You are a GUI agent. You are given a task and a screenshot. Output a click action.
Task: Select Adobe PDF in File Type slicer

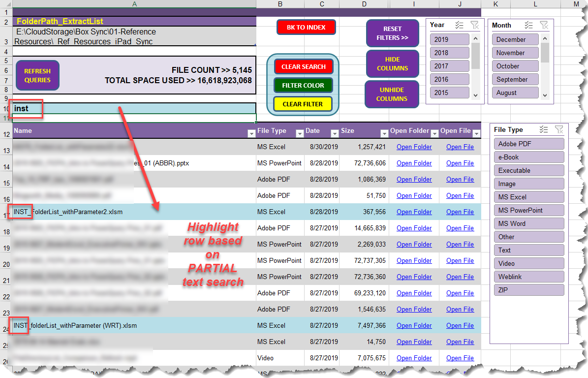tap(529, 143)
